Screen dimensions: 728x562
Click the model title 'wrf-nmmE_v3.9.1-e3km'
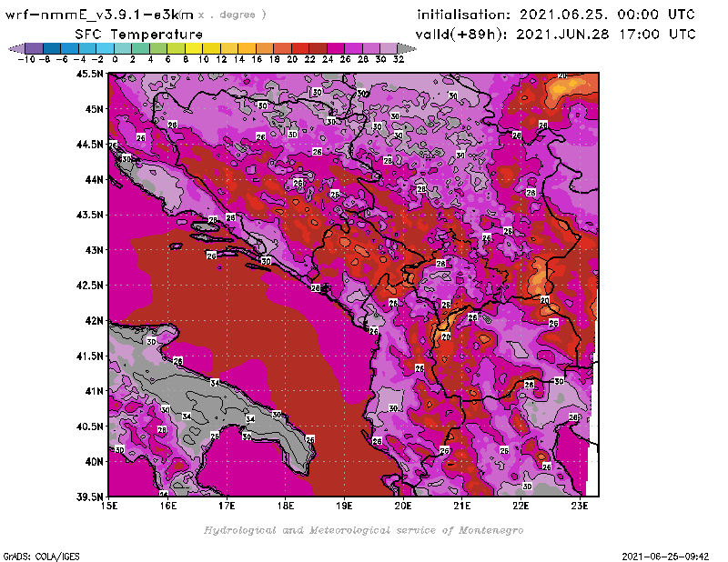pos(99,15)
